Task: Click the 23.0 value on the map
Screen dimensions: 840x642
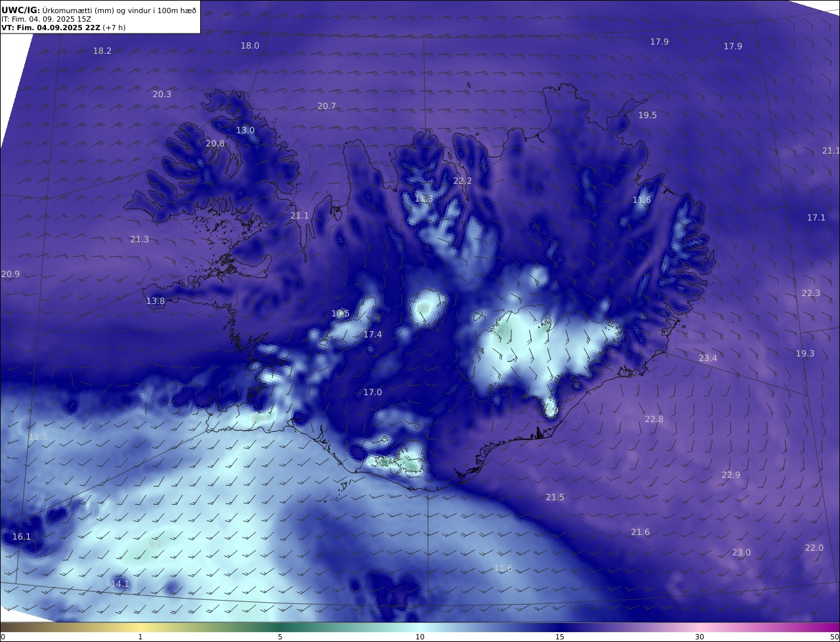Action: pyautogui.click(x=742, y=552)
